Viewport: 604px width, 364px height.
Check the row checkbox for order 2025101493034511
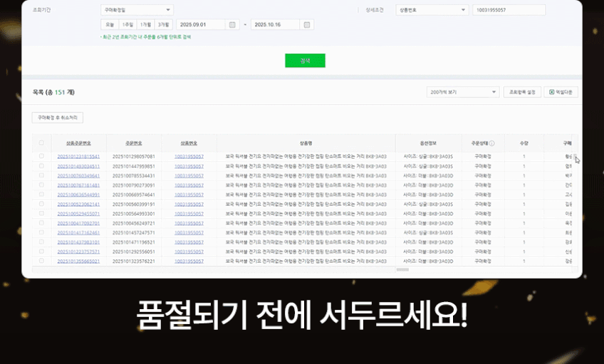[41, 166]
